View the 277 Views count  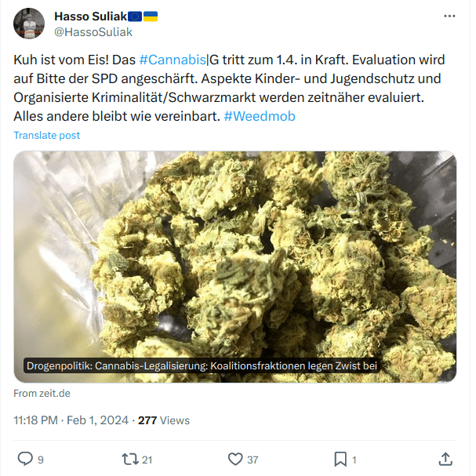click(164, 420)
